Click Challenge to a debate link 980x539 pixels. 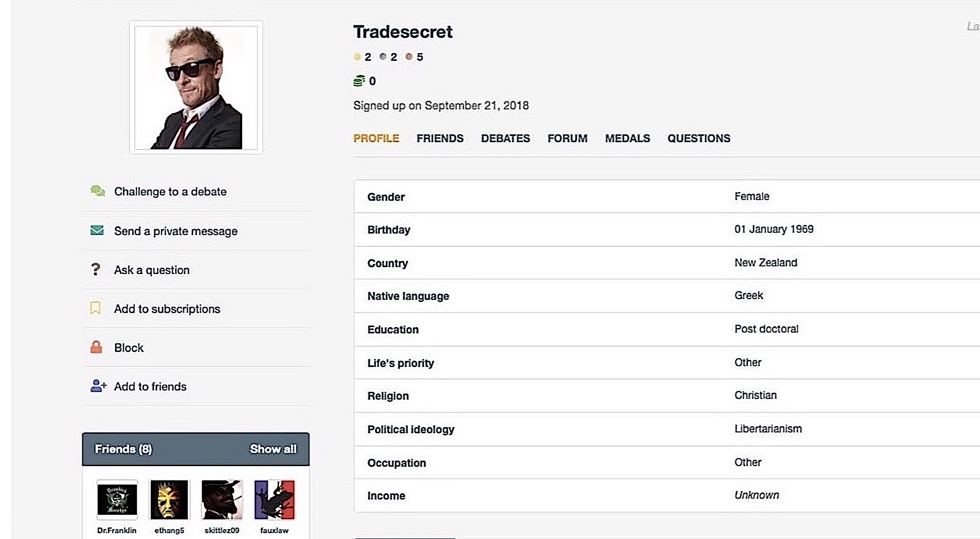(x=170, y=192)
